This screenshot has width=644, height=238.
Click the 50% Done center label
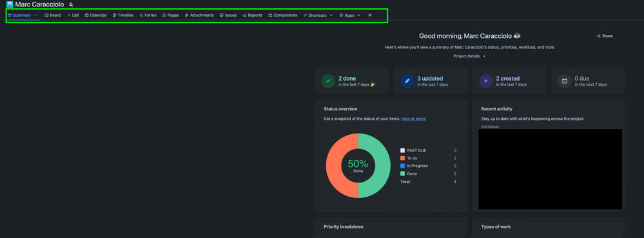click(358, 166)
